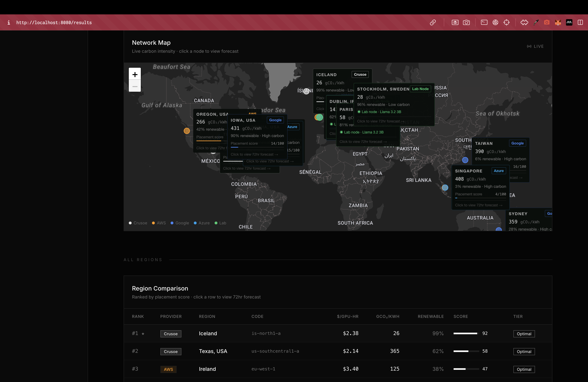Open the MetaMask fox extension

pos(558,22)
